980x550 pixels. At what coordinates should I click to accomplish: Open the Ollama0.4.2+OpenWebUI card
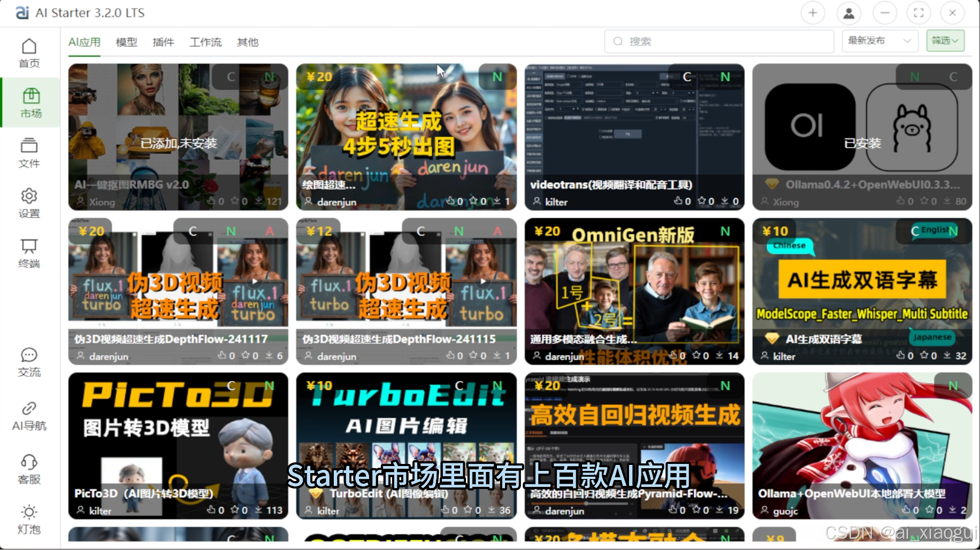862,137
